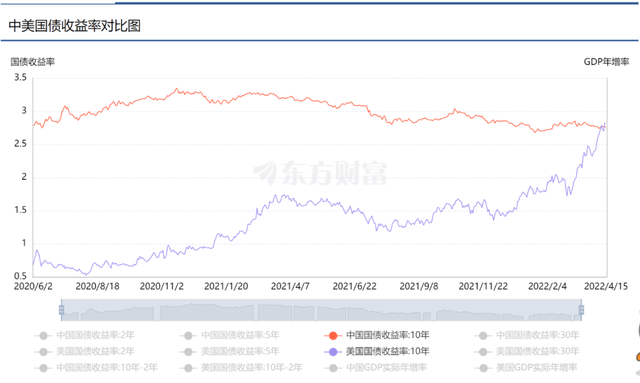Screen dimensions: 640x383
Task: Enable 美国国债收益率:2年 legend series
Action: pyautogui.click(x=85, y=351)
